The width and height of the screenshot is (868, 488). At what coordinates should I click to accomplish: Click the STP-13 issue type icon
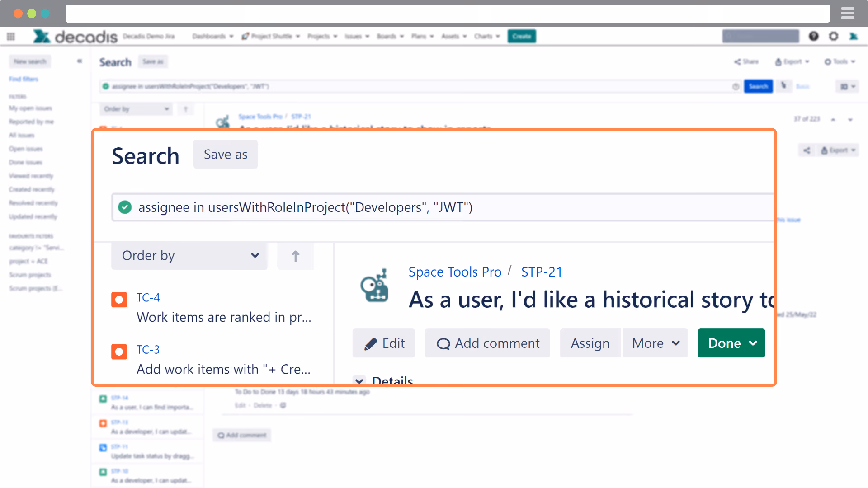(x=103, y=423)
